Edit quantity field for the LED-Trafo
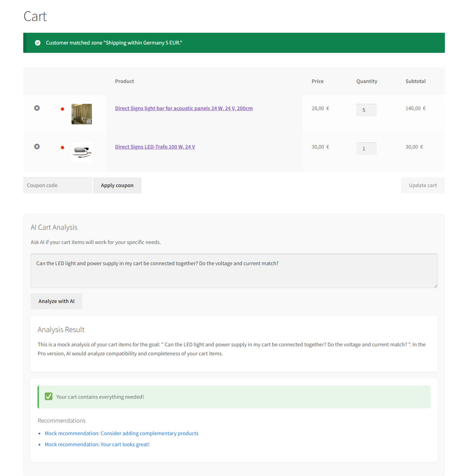The width and height of the screenshot is (463, 476). (366, 148)
